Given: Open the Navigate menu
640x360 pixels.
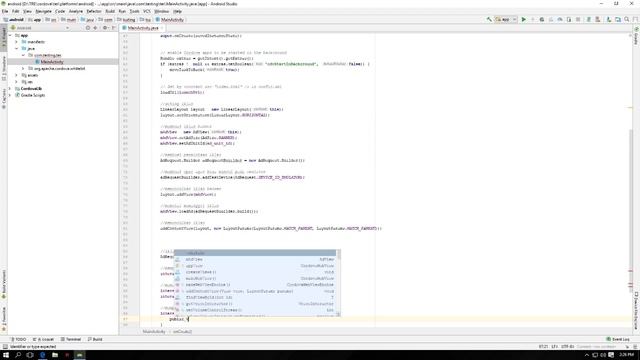Looking at the screenshot, I should tap(43, 11).
